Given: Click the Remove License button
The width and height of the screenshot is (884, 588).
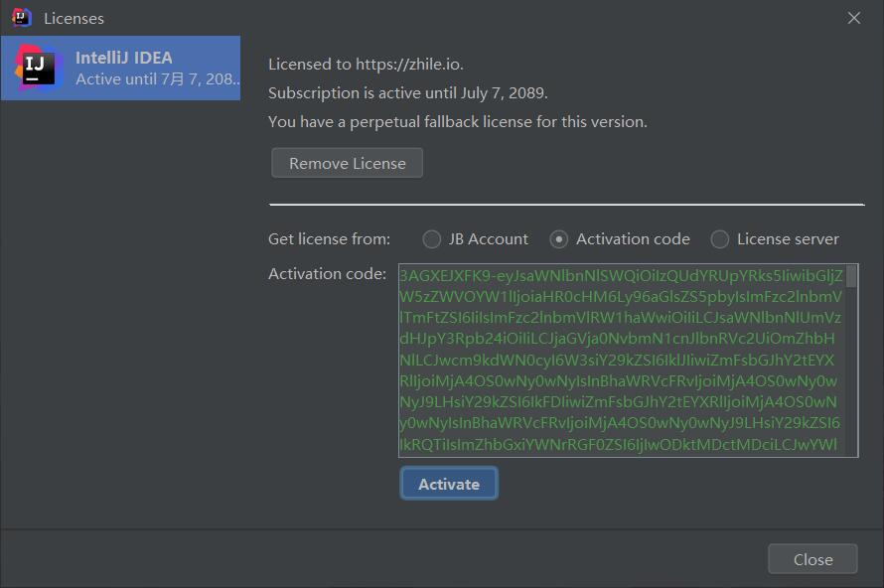Looking at the screenshot, I should click(347, 163).
